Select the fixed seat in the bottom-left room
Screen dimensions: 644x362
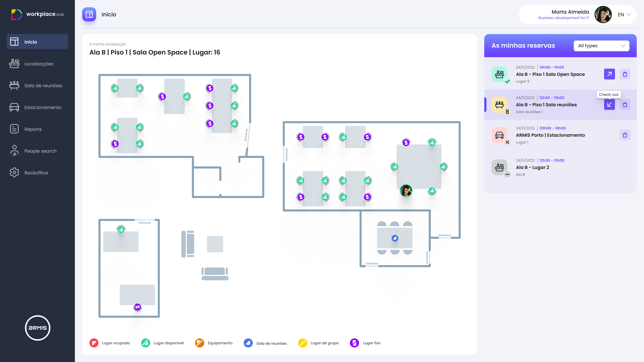pos(138,307)
